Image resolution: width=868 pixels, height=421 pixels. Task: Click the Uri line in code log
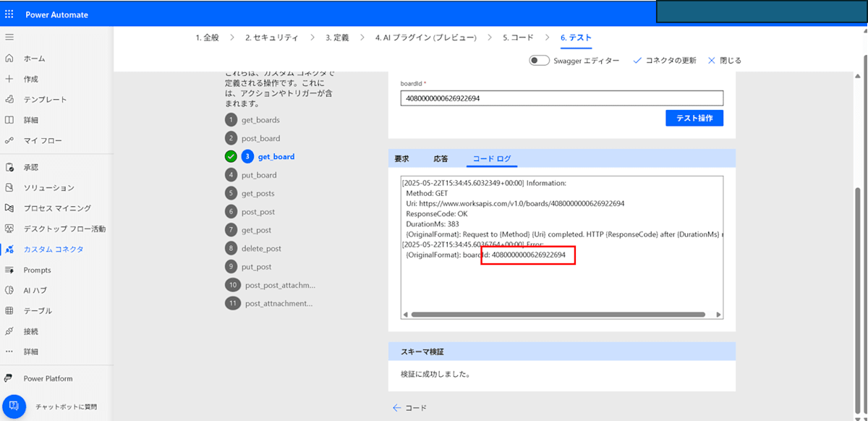point(515,204)
